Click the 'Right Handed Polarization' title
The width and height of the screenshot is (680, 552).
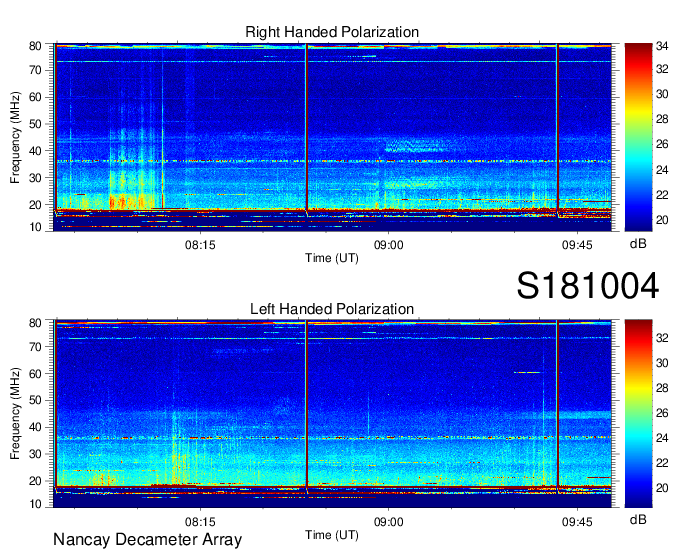[x=332, y=32]
